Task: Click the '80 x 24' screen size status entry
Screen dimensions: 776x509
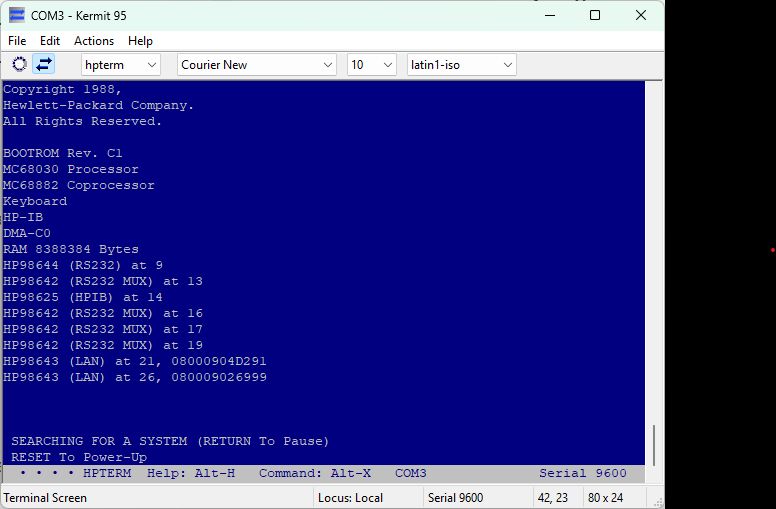Action: pyautogui.click(x=605, y=498)
